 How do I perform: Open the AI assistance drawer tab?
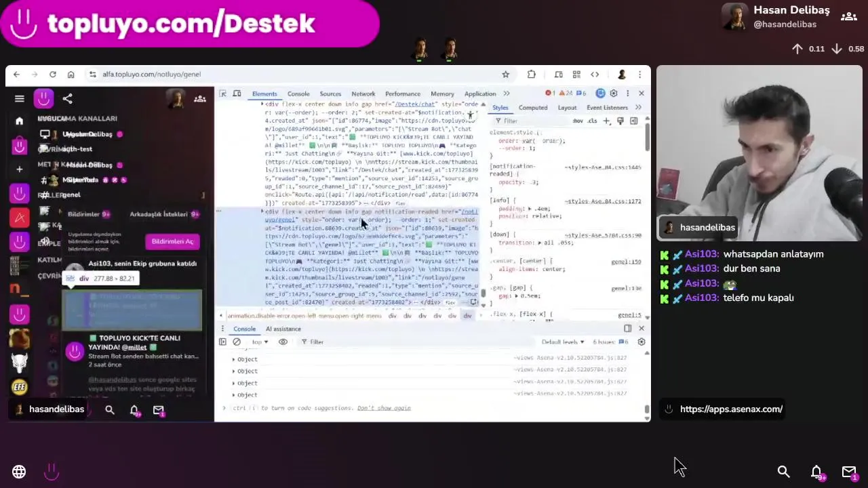pos(283,329)
